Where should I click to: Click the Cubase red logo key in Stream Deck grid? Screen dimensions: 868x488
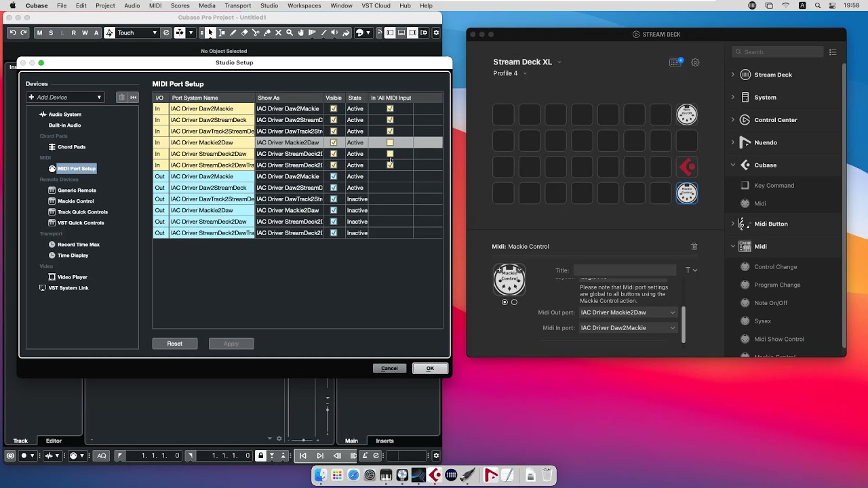click(x=687, y=167)
